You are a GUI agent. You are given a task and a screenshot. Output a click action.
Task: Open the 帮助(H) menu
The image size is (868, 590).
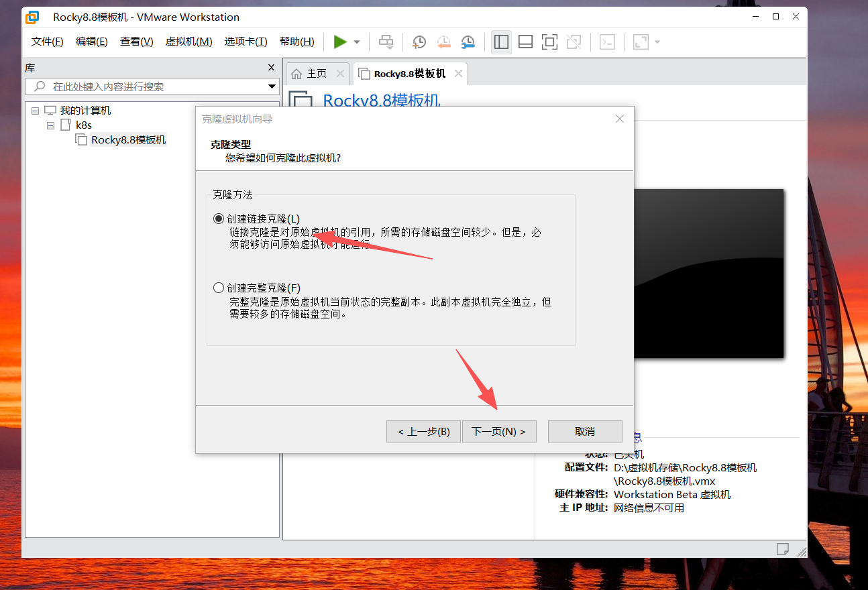point(297,42)
